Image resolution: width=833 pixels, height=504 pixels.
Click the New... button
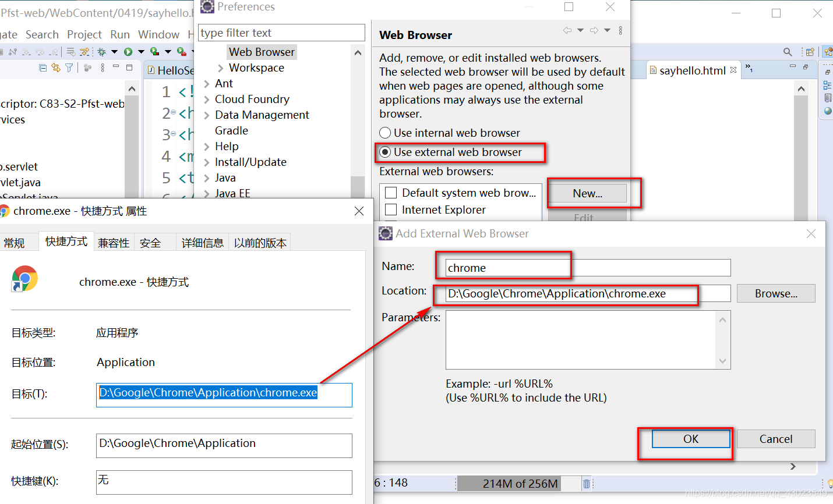587,193
